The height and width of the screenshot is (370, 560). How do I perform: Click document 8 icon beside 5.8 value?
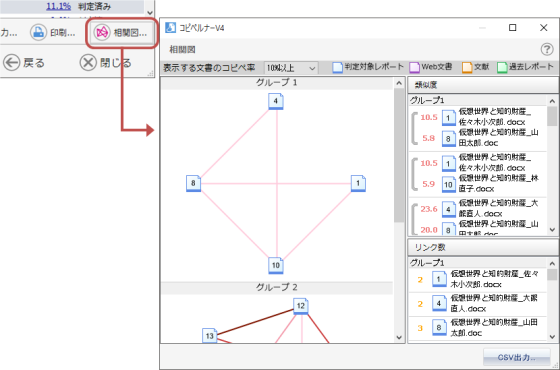pyautogui.click(x=449, y=139)
